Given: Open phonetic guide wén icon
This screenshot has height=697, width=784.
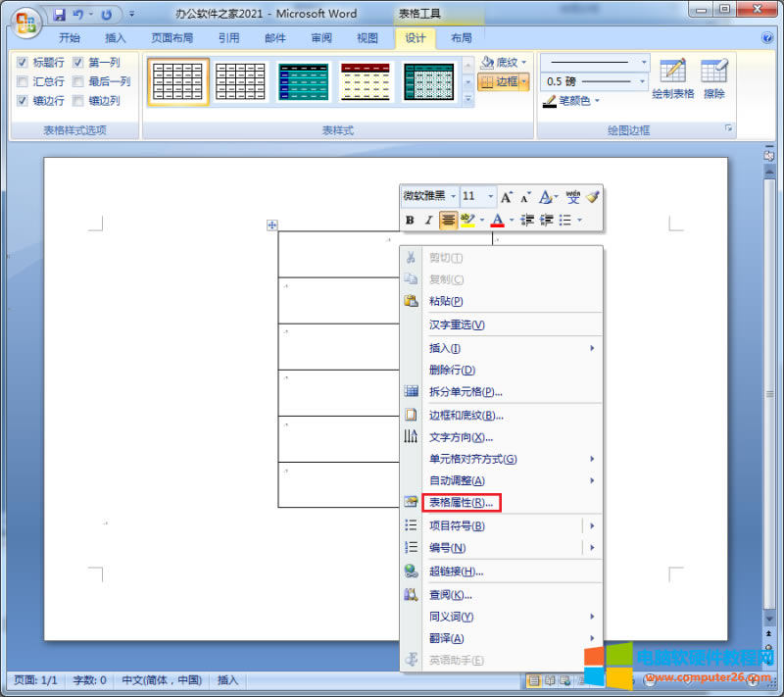Looking at the screenshot, I should tap(573, 196).
